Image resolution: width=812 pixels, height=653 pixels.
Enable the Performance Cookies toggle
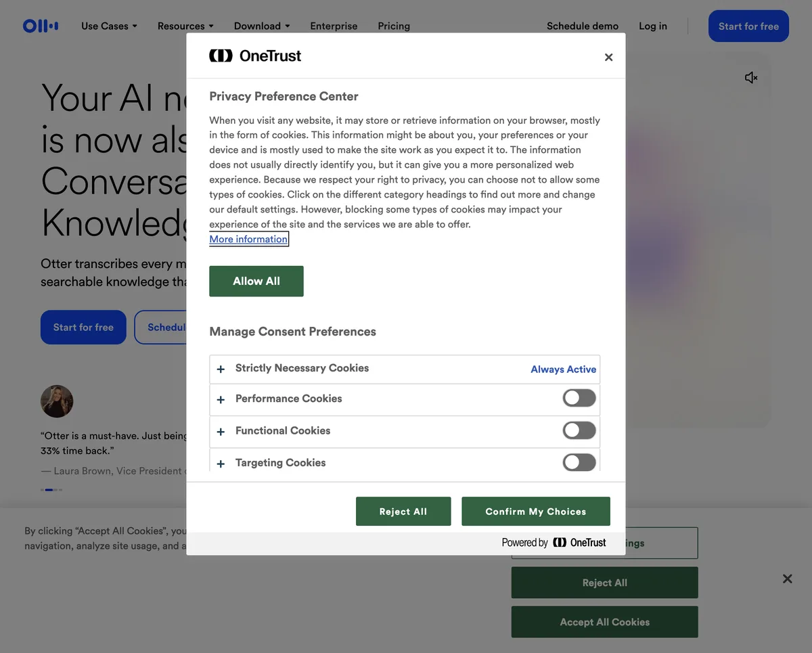click(579, 398)
